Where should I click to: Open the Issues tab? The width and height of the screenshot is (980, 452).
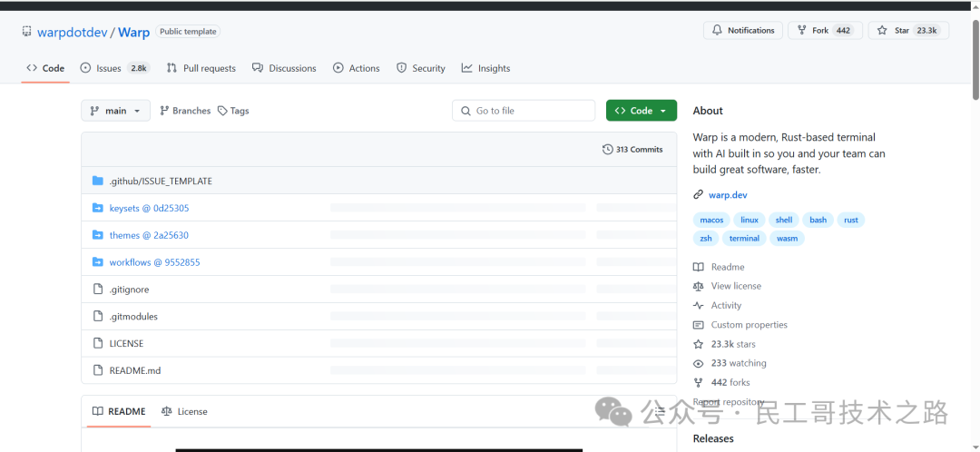[115, 68]
